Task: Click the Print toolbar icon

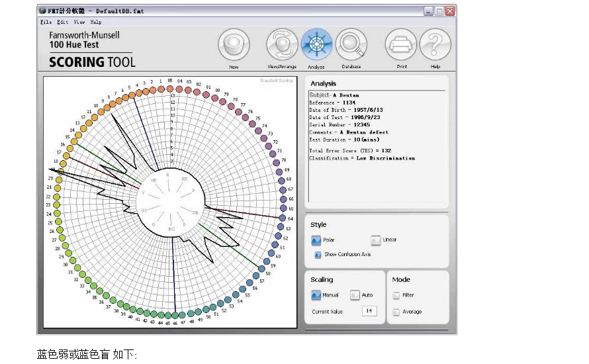Action: click(401, 45)
